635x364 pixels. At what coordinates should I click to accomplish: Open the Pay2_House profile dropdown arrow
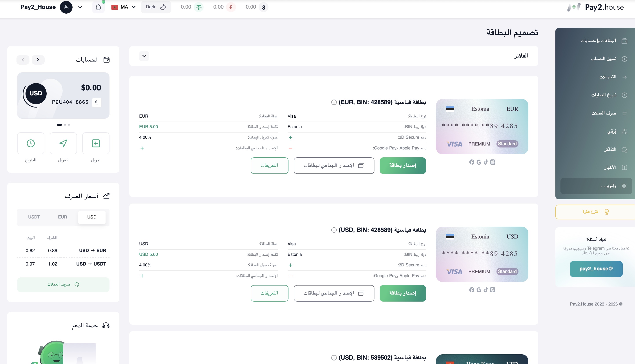pos(80,7)
